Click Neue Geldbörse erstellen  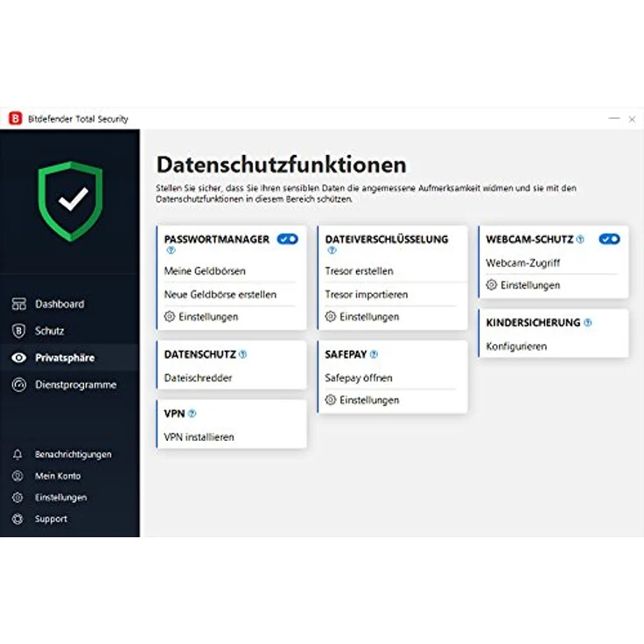point(220,295)
